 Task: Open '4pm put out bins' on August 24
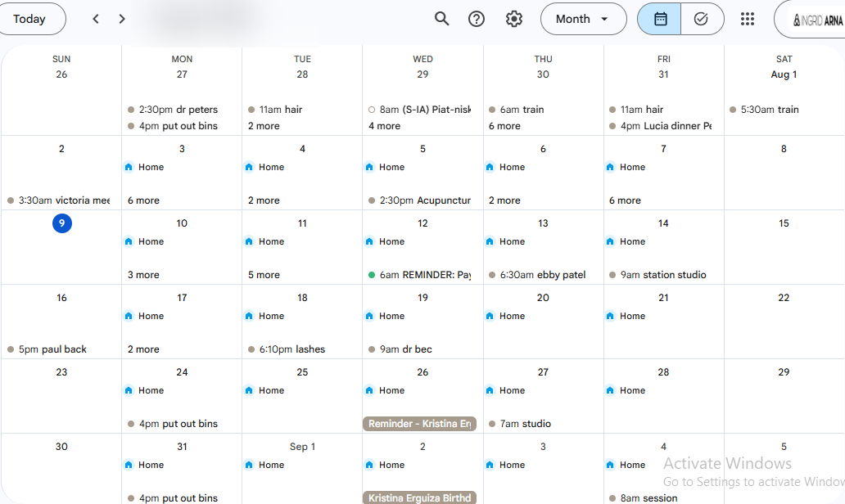(173, 424)
